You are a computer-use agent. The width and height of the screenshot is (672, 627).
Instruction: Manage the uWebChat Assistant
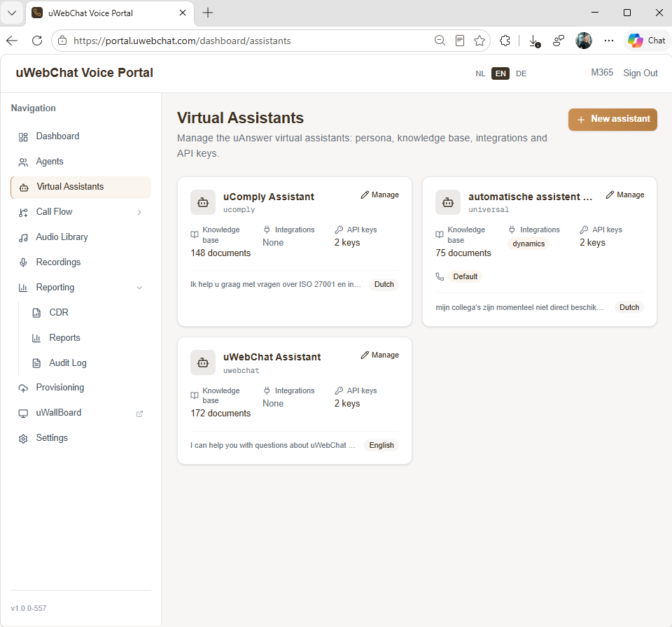tap(379, 355)
